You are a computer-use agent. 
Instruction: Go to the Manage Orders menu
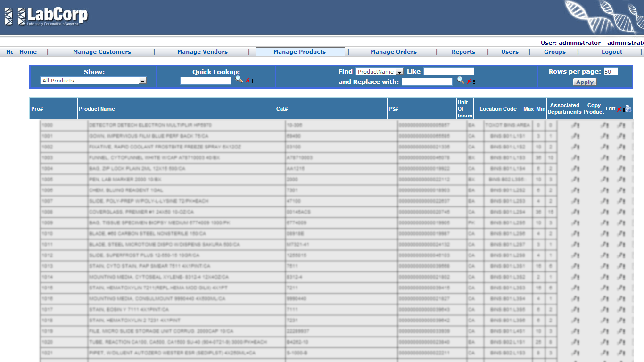pyautogui.click(x=393, y=52)
